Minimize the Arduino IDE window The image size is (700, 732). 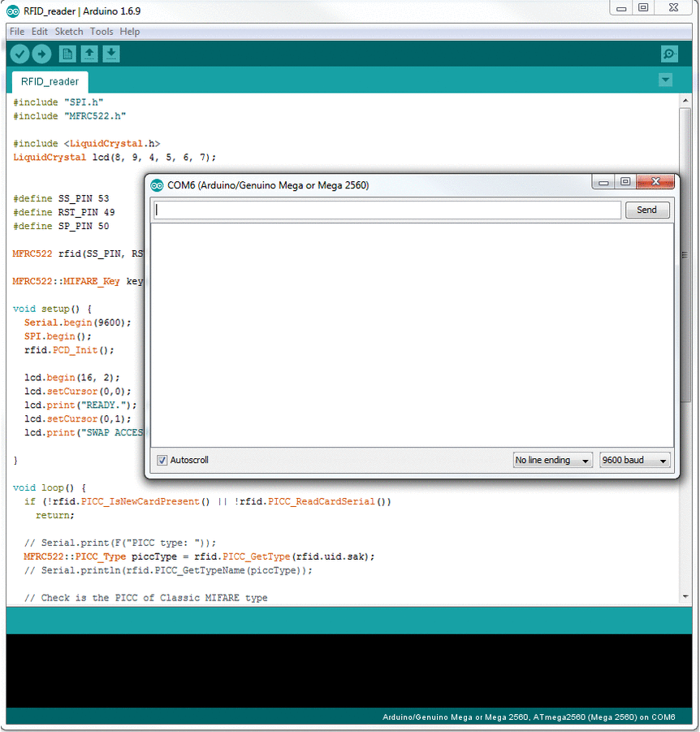621,8
